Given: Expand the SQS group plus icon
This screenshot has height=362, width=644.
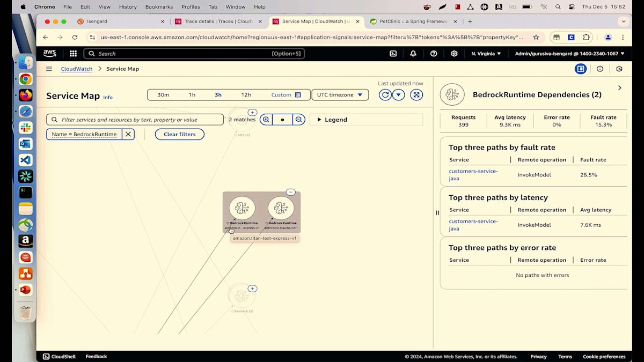Looking at the screenshot, I should (x=252, y=113).
